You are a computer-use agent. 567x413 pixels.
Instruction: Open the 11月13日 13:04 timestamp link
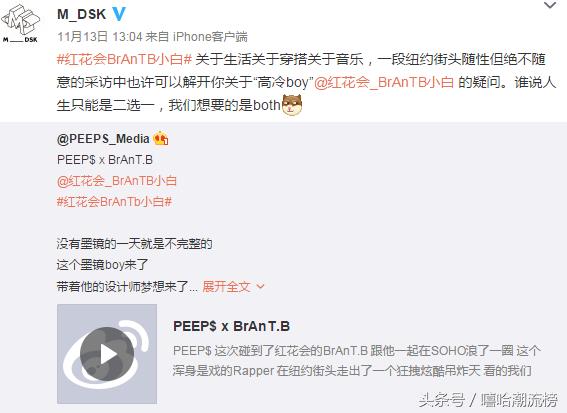(x=100, y=37)
